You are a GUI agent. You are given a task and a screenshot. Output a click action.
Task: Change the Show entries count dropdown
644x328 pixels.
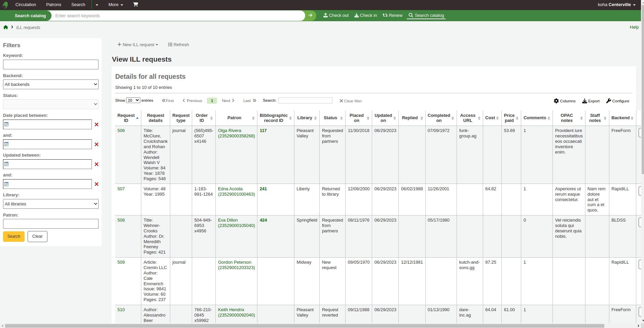(x=133, y=100)
